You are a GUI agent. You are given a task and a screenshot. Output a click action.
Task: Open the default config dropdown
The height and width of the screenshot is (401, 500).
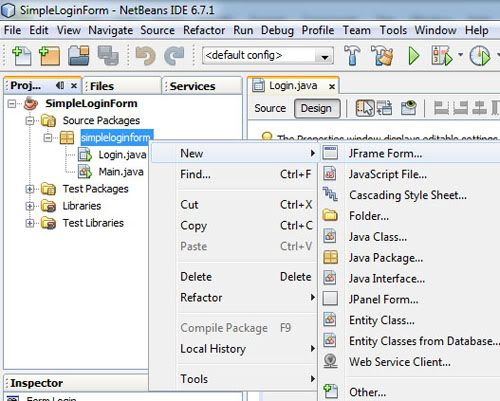click(x=324, y=57)
